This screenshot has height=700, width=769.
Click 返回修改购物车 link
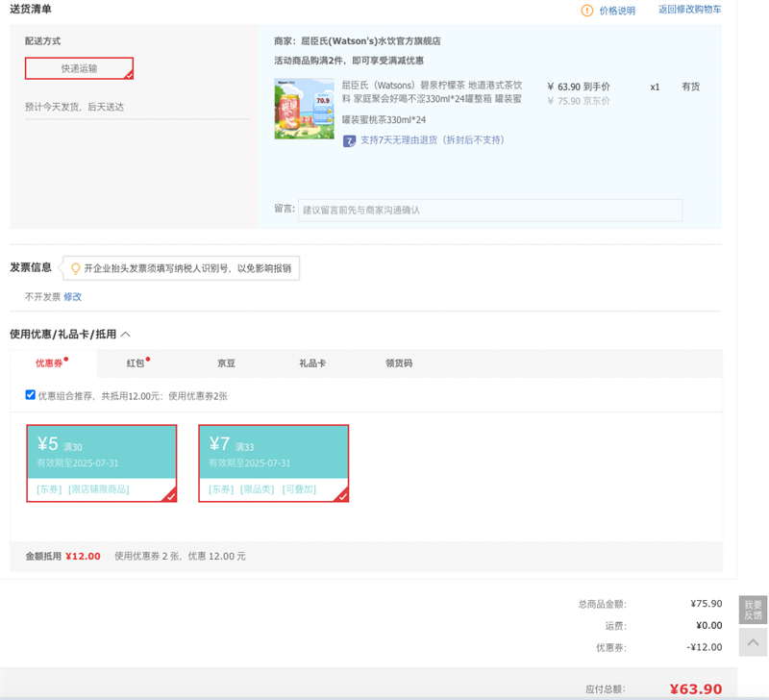[x=689, y=10]
